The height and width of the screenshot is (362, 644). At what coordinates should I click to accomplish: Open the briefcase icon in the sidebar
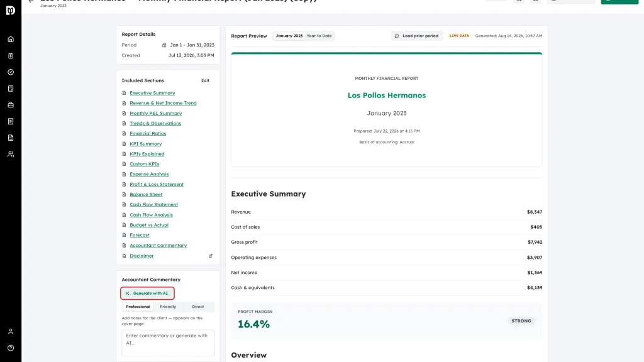(x=11, y=105)
